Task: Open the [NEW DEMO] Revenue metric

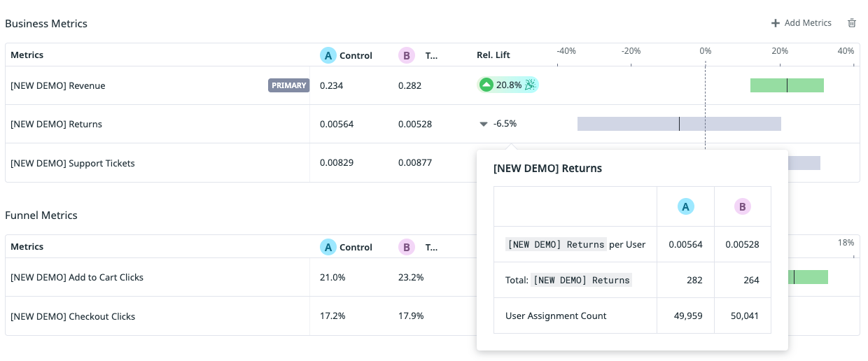Action: point(57,85)
